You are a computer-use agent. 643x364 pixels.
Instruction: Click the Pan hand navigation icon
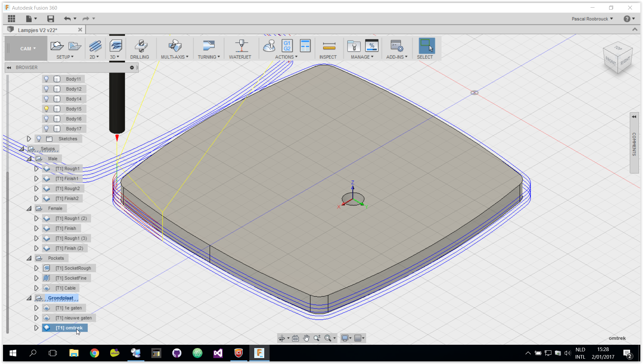tap(306, 338)
